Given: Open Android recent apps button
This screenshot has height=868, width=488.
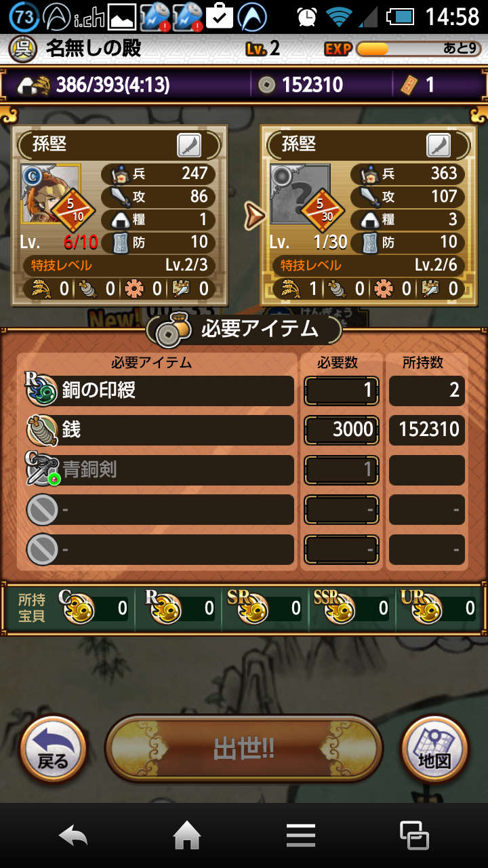Looking at the screenshot, I should 414,835.
